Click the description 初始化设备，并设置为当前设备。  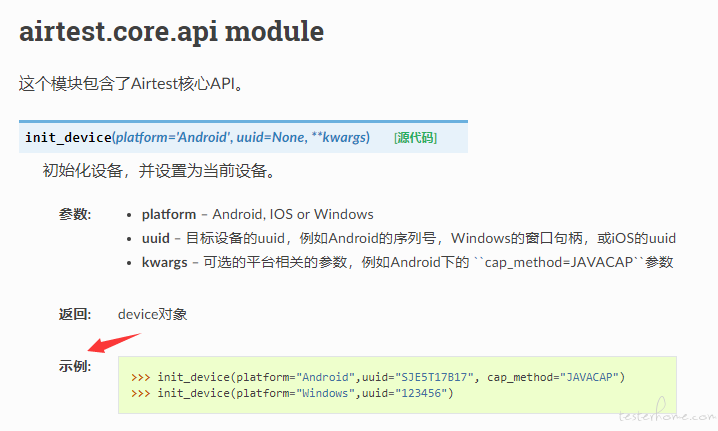click(x=159, y=171)
